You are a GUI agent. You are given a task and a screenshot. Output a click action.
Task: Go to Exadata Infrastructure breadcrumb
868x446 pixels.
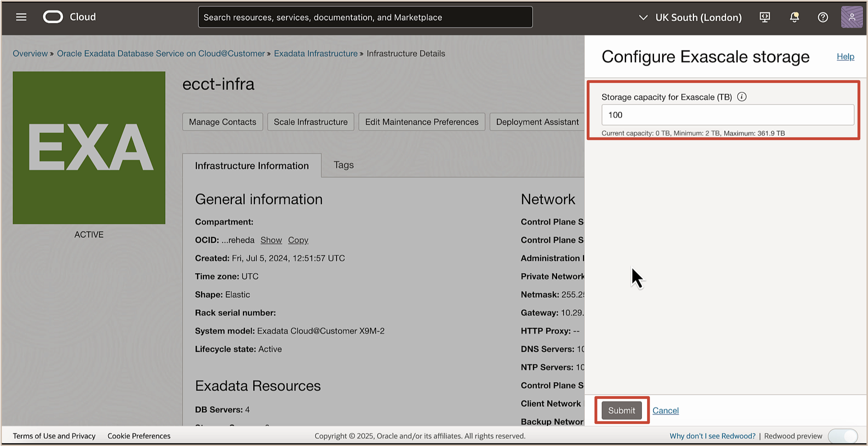[315, 54]
